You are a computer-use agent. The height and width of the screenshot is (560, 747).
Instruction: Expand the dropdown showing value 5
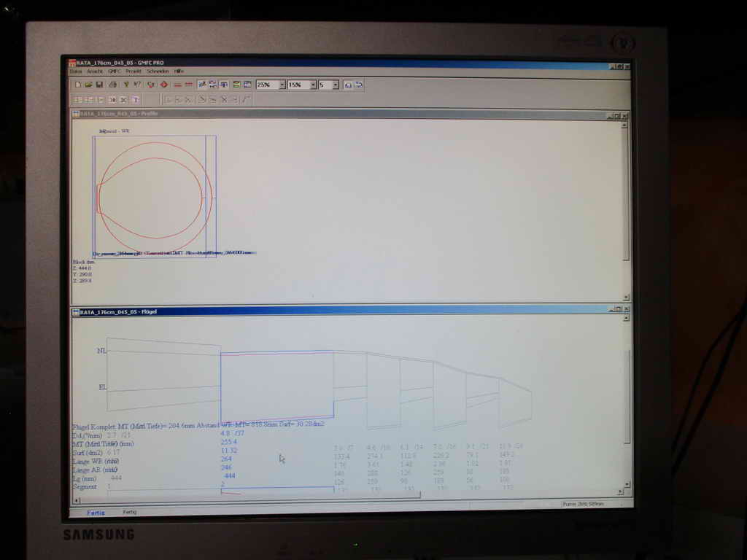click(x=336, y=85)
